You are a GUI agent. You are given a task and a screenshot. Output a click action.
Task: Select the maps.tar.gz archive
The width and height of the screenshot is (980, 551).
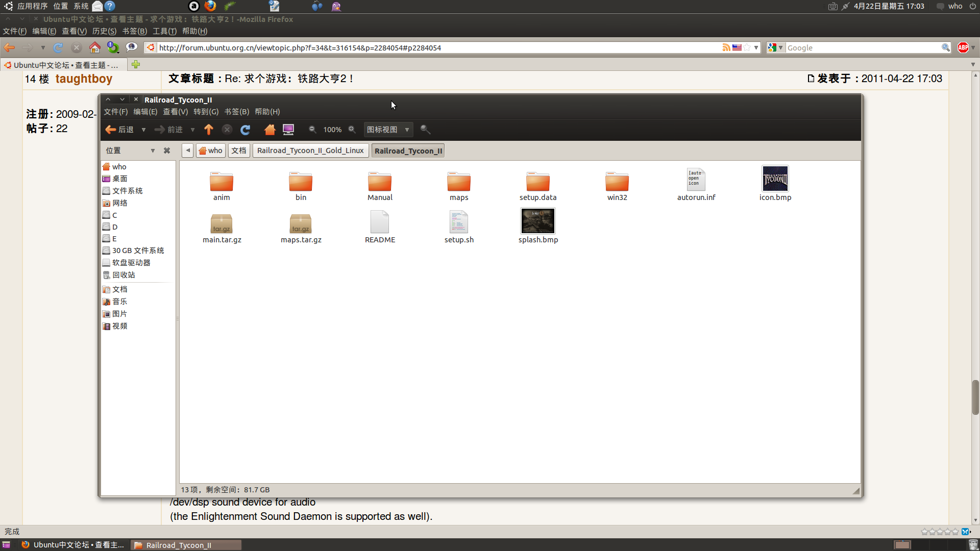pos(301,229)
